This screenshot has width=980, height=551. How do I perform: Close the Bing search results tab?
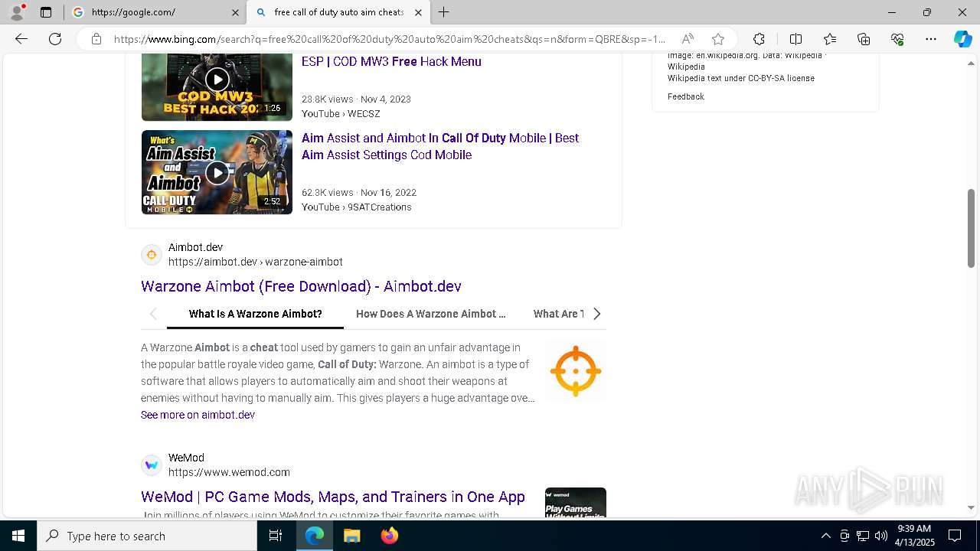(x=418, y=12)
